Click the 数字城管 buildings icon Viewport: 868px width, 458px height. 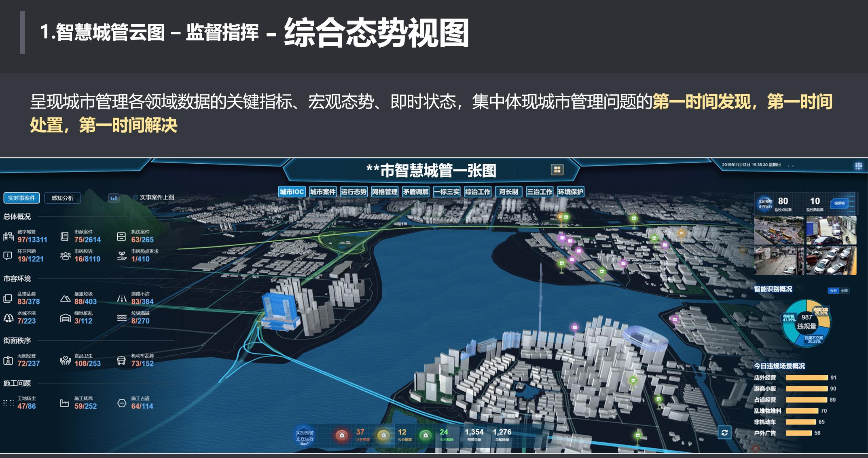click(x=8, y=236)
